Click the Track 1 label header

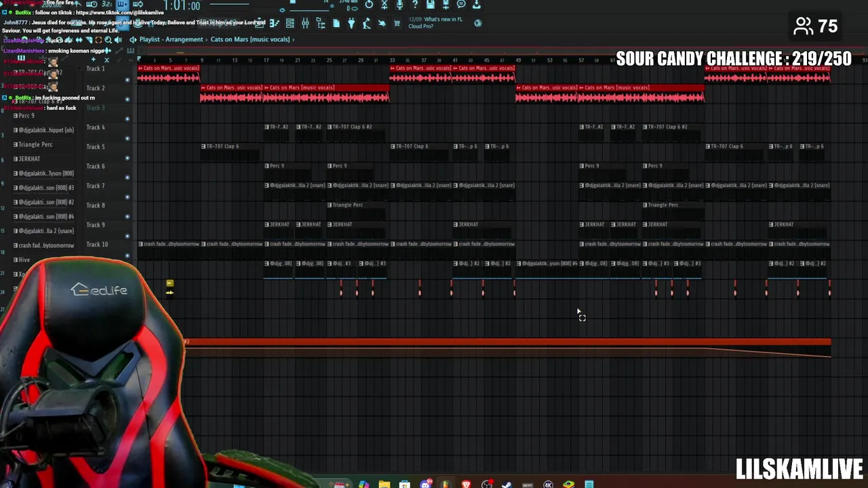click(x=95, y=68)
